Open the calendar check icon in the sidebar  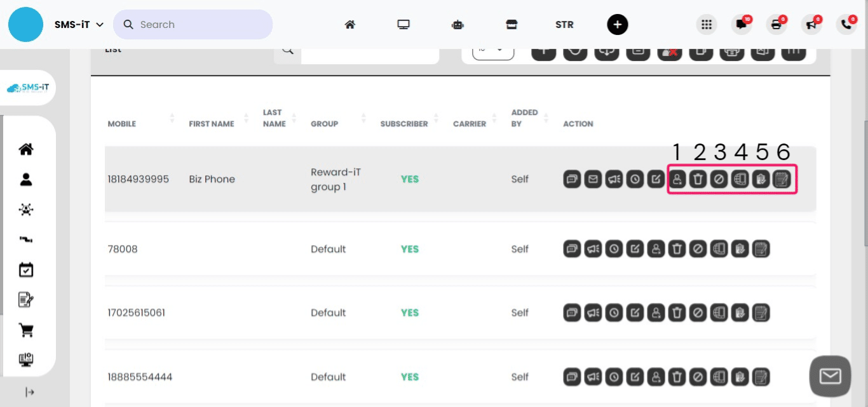(26, 270)
